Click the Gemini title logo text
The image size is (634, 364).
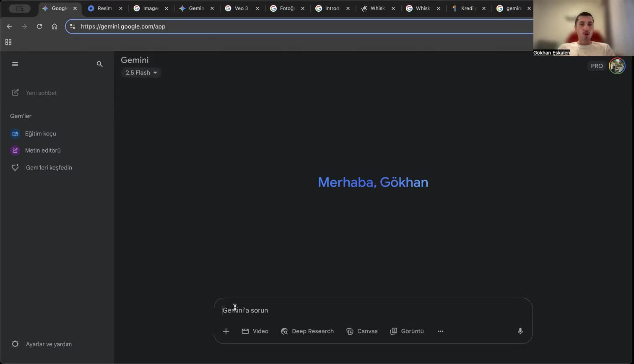tap(135, 60)
